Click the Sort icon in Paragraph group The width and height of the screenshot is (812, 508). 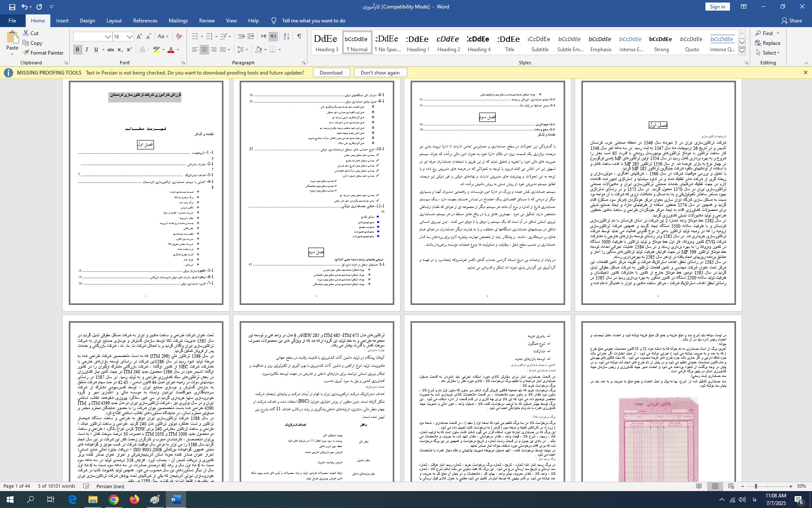(286, 36)
